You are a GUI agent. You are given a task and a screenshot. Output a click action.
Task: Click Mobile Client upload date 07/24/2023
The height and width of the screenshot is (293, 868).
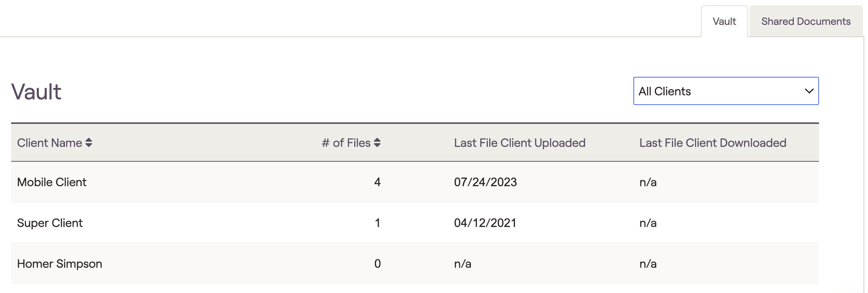click(x=485, y=182)
